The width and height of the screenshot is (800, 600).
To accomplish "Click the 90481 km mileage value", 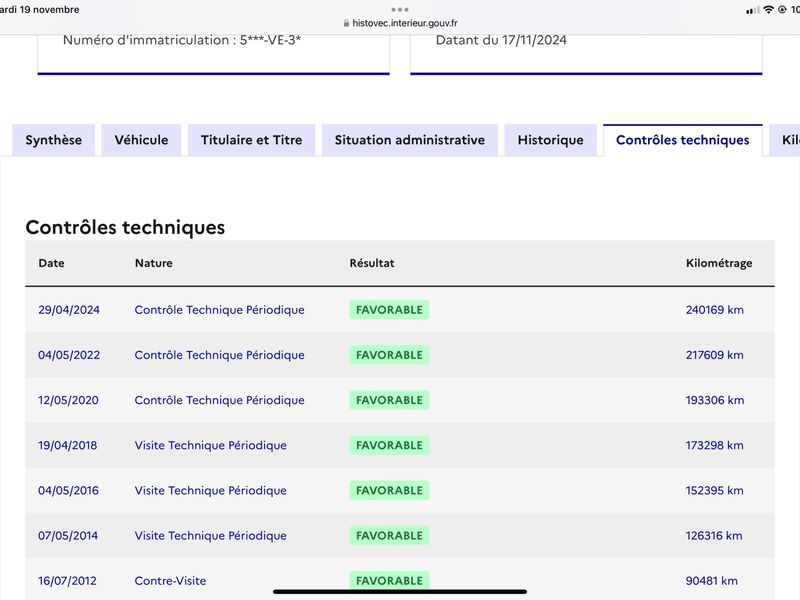I will click(712, 581).
